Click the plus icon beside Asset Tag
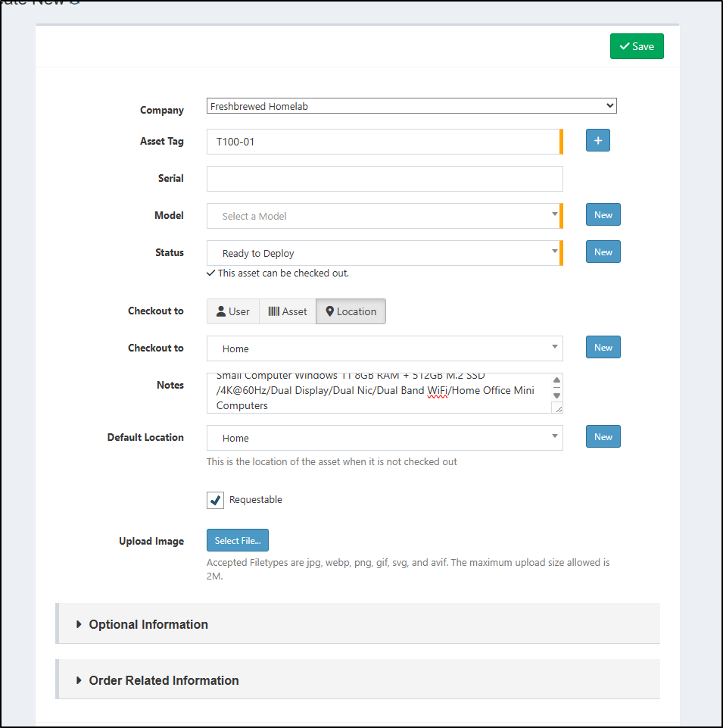 tap(597, 141)
